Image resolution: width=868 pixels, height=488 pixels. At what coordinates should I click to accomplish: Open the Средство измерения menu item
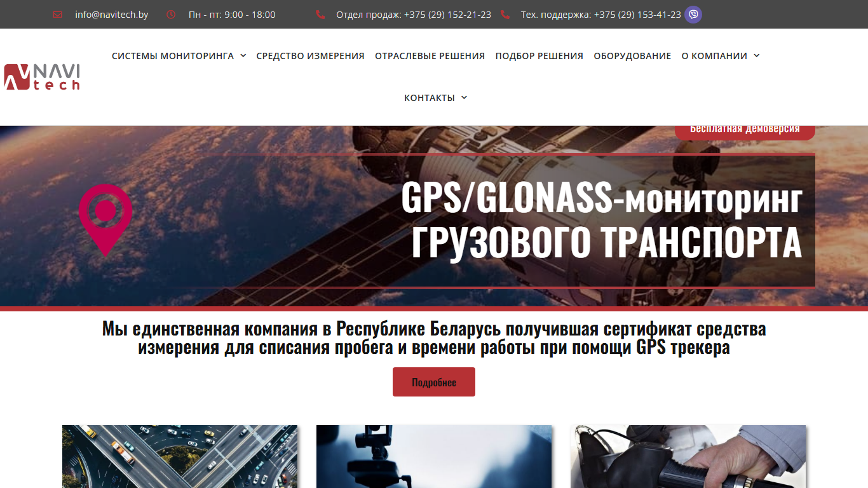point(311,56)
